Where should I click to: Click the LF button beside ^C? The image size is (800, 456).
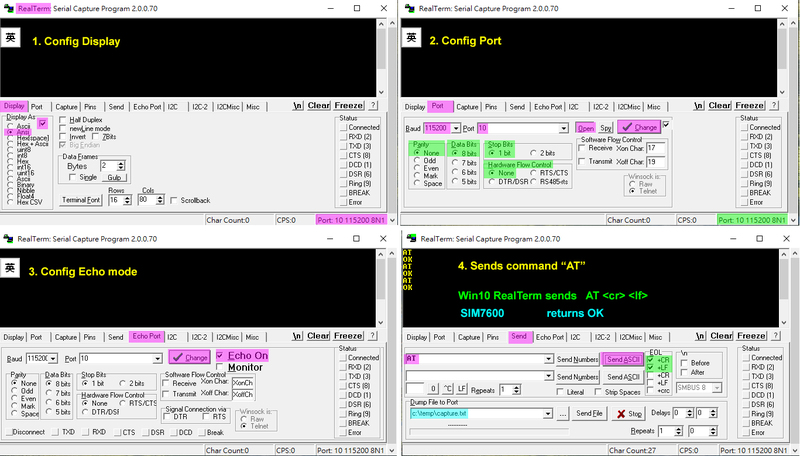(x=461, y=389)
